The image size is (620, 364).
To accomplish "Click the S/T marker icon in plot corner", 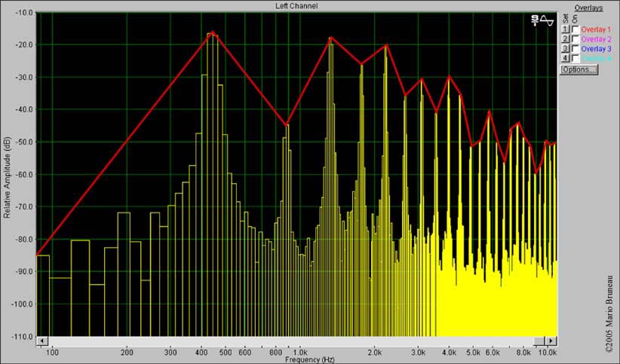I will coord(535,20).
